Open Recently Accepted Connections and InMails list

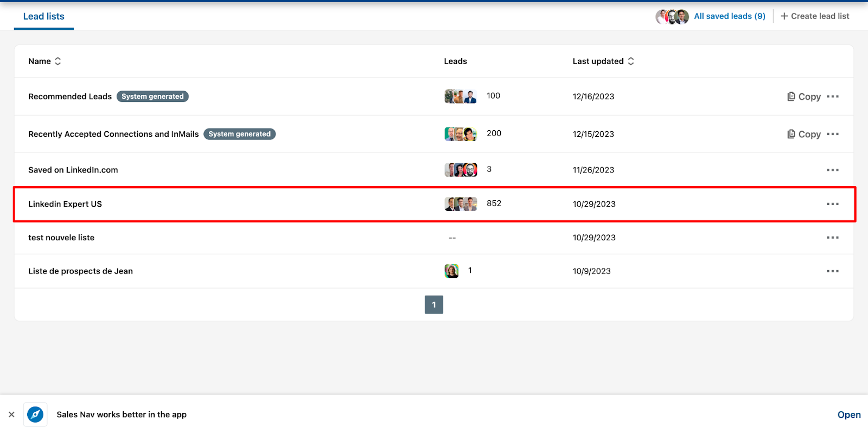pos(113,134)
